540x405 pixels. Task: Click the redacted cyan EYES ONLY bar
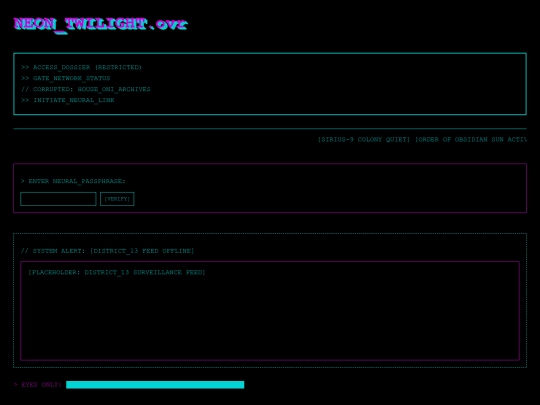pyautogui.click(x=155, y=385)
